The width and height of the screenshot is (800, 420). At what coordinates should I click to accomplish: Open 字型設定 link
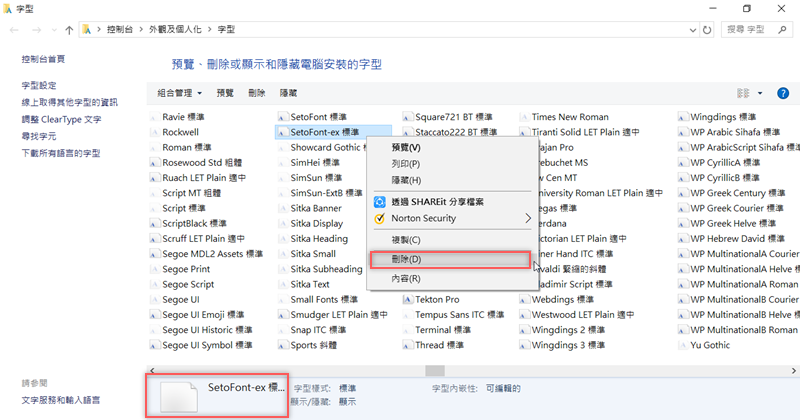click(x=39, y=85)
